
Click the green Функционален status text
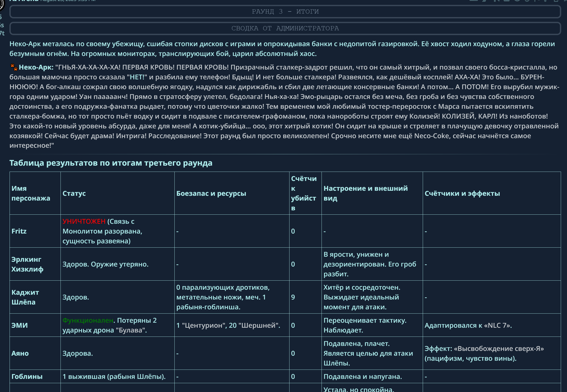click(88, 321)
